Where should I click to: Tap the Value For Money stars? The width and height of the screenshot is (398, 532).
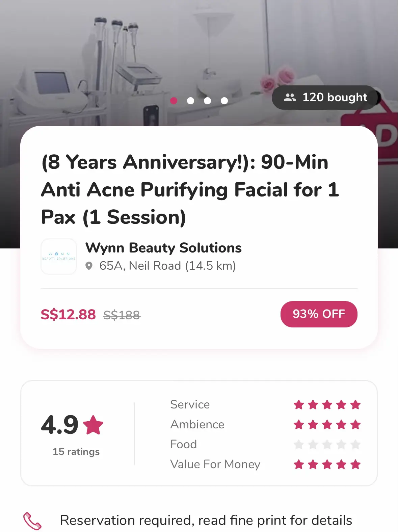click(x=327, y=464)
